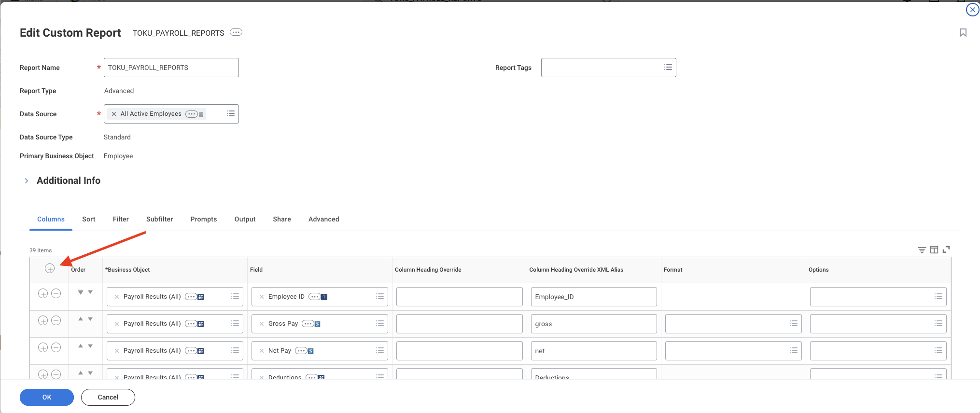Click the Cancel button
This screenshot has width=980, height=413.
pyautogui.click(x=108, y=397)
